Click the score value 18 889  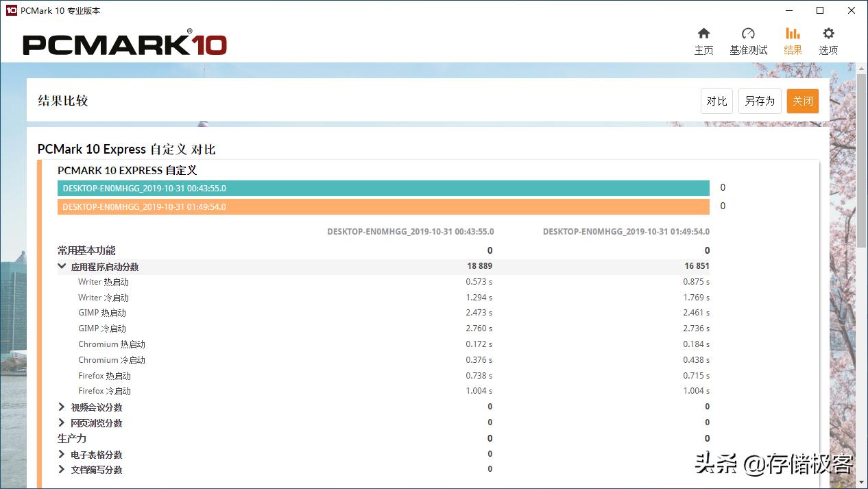pyautogui.click(x=479, y=266)
